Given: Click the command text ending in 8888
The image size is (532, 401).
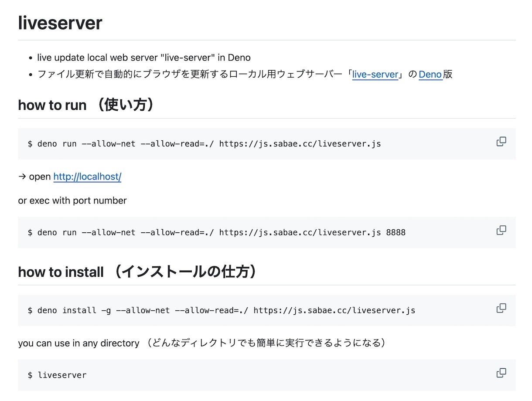Looking at the screenshot, I should (x=217, y=232).
